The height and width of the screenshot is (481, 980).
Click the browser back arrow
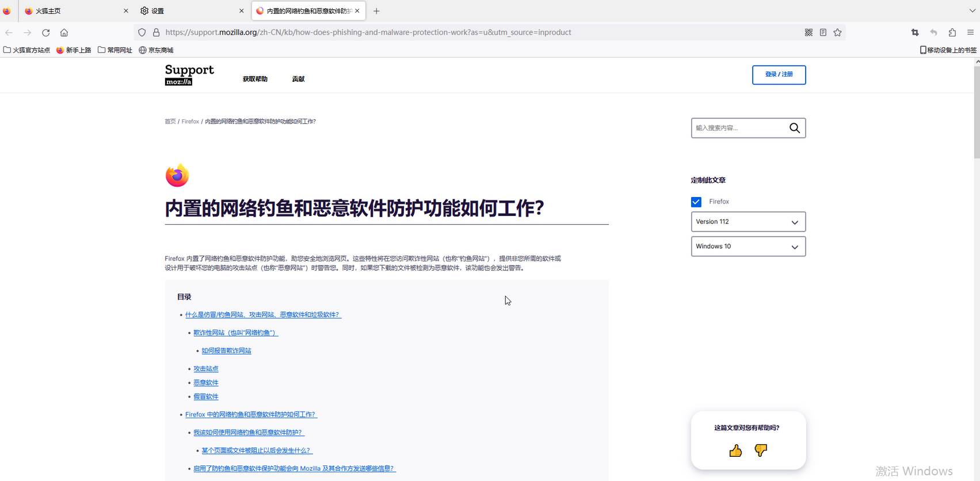point(9,33)
